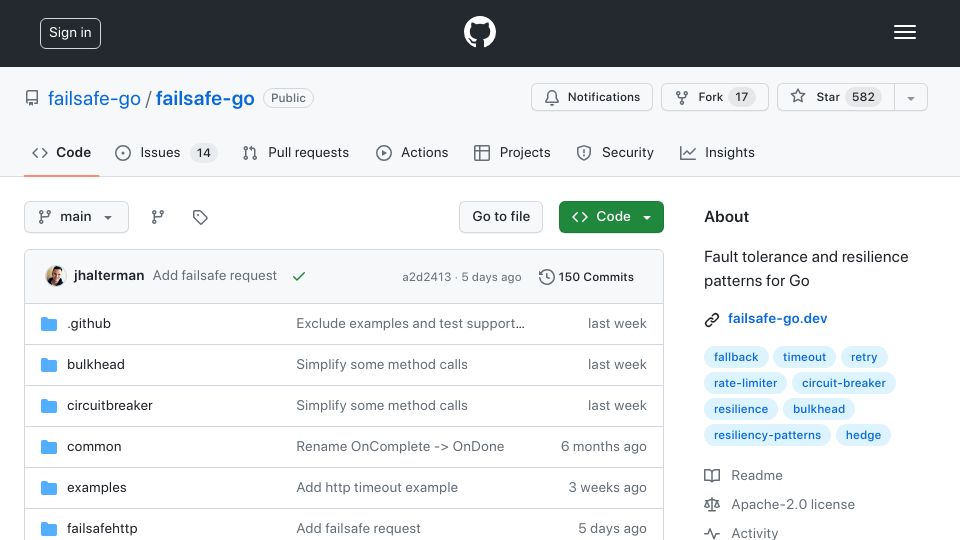The height and width of the screenshot is (540, 960).
Task: Open the jhalterman author link
Action: pyautogui.click(x=109, y=276)
